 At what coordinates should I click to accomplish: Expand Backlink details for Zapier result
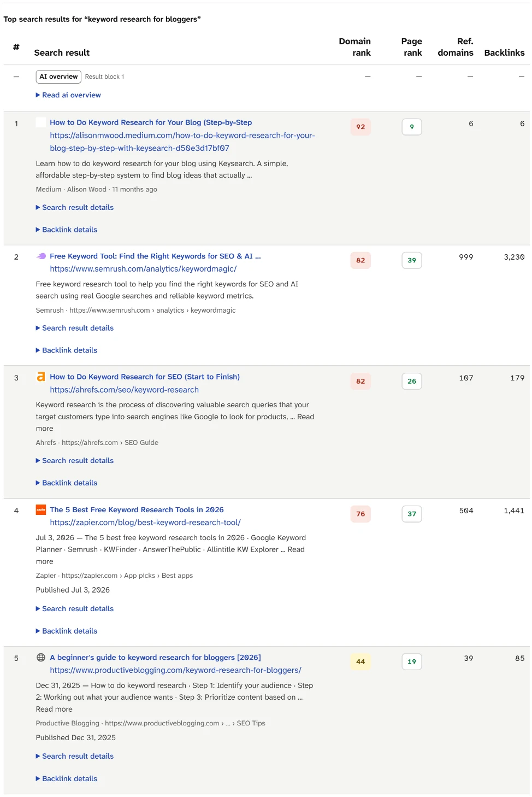pos(67,631)
